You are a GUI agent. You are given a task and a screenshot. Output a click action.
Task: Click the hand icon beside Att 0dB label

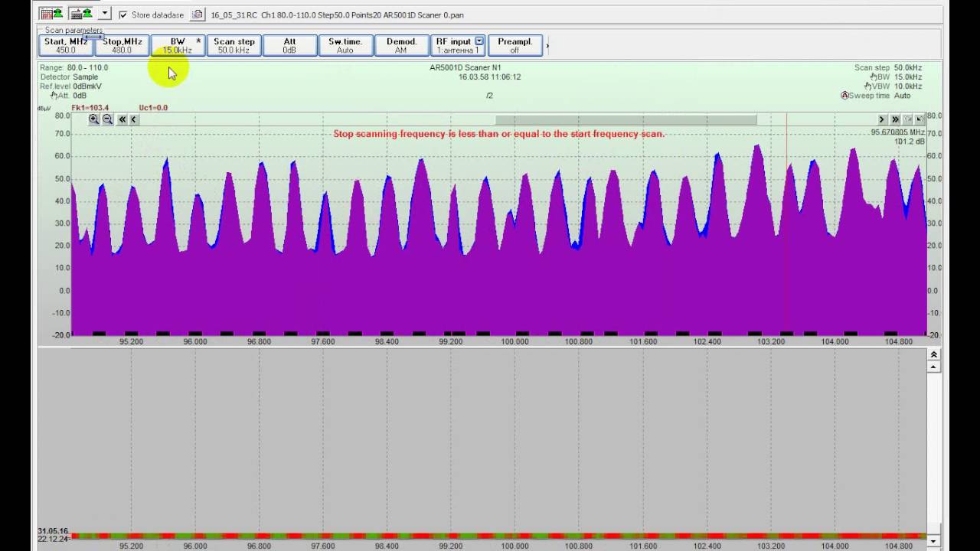pos(54,96)
